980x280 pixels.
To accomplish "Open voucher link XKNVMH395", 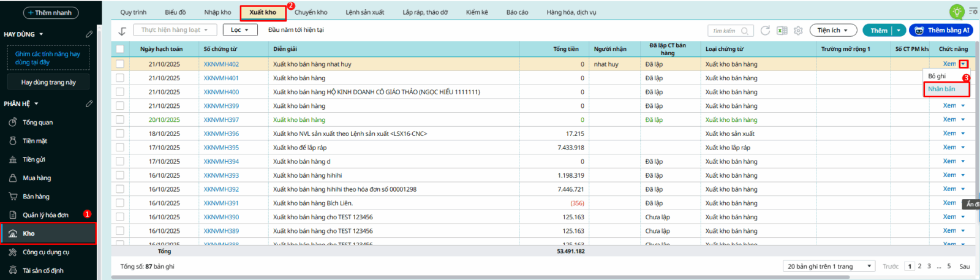I will [x=221, y=148].
